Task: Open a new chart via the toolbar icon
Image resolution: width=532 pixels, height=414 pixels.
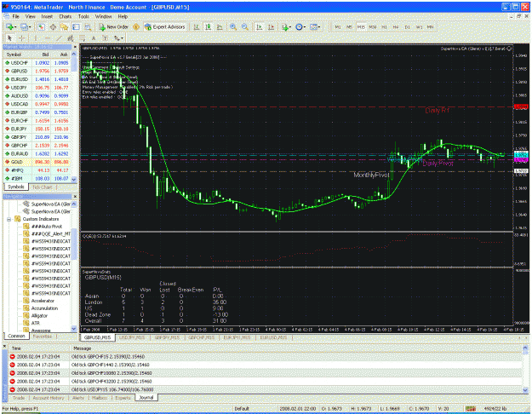Action: click(10, 26)
